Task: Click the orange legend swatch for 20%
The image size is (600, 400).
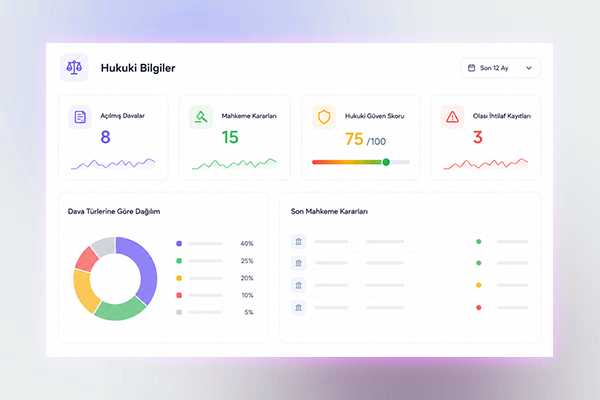Action: (179, 278)
